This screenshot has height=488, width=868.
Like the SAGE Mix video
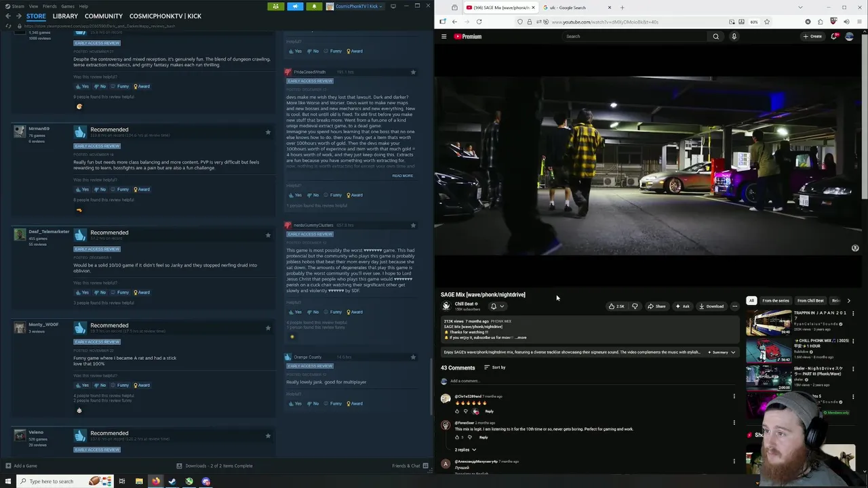[616, 306]
